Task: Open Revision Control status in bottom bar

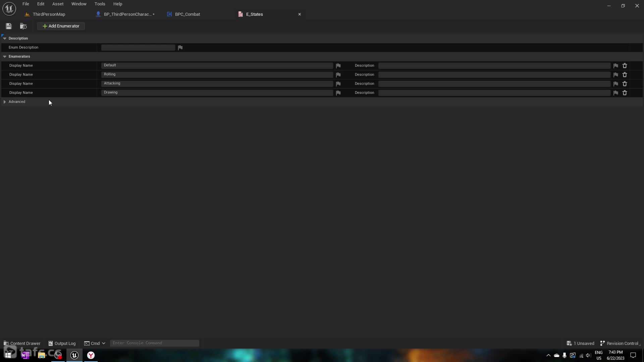Action: (620, 343)
